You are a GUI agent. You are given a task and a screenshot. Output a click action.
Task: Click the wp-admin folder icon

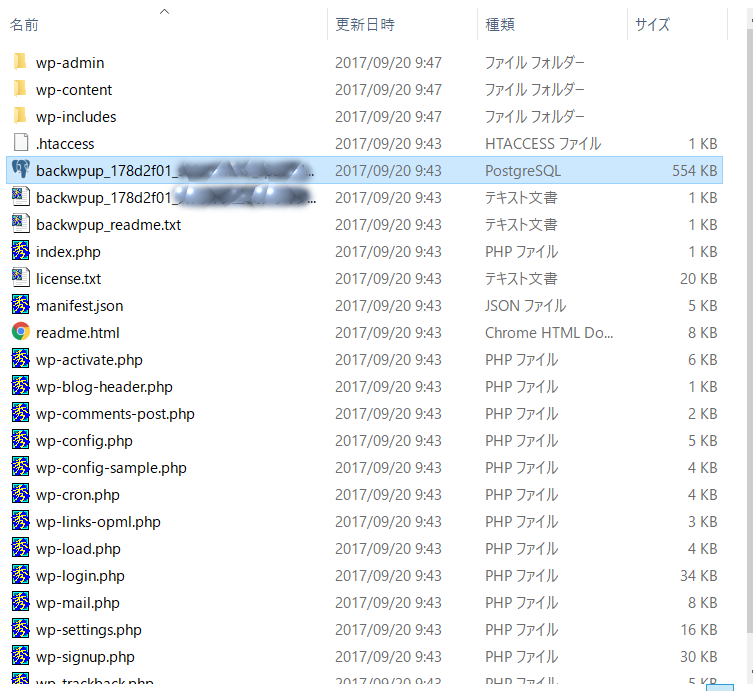click(21, 63)
